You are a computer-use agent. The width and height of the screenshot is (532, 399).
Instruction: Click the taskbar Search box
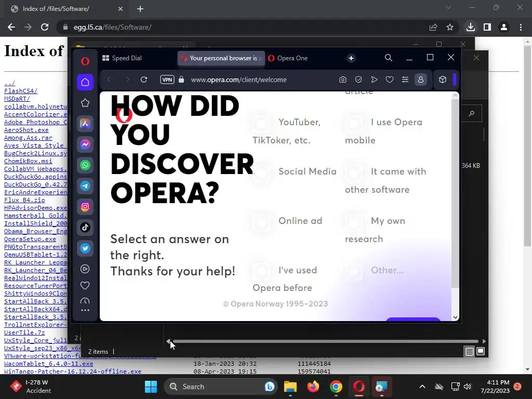[x=220, y=387]
